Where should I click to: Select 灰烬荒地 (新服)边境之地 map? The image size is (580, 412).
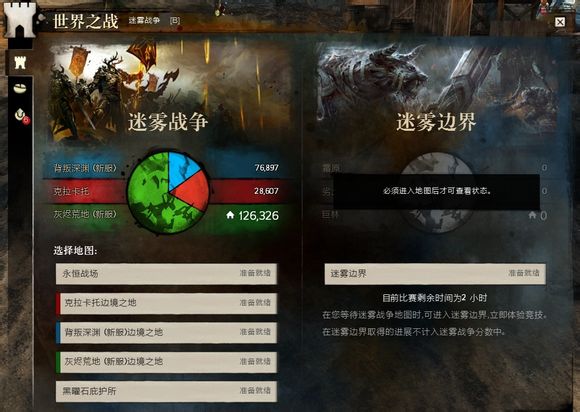[166, 362]
